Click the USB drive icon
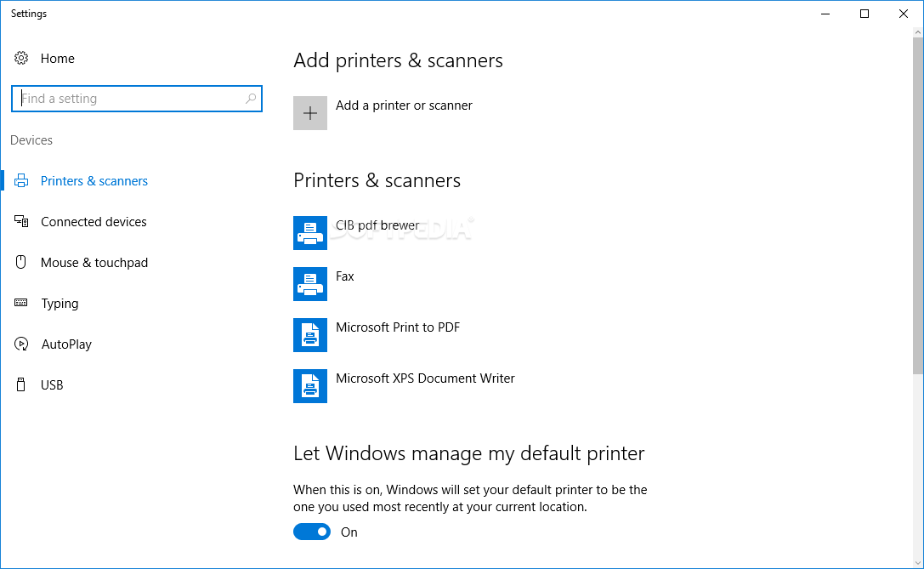 pos(20,384)
